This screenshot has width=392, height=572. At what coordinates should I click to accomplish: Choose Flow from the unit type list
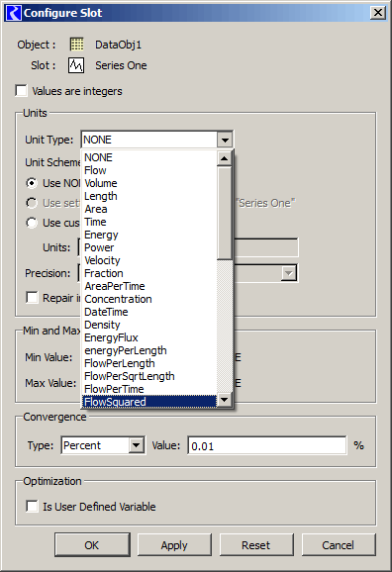coord(148,170)
